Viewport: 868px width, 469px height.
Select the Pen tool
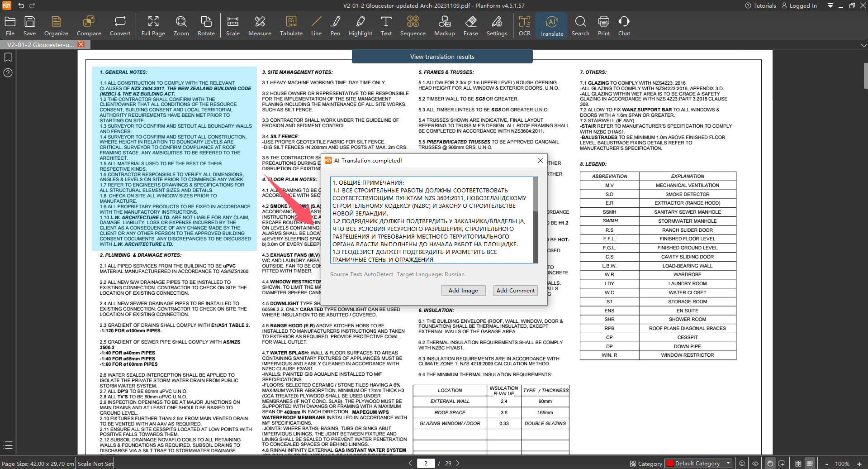pyautogui.click(x=335, y=26)
